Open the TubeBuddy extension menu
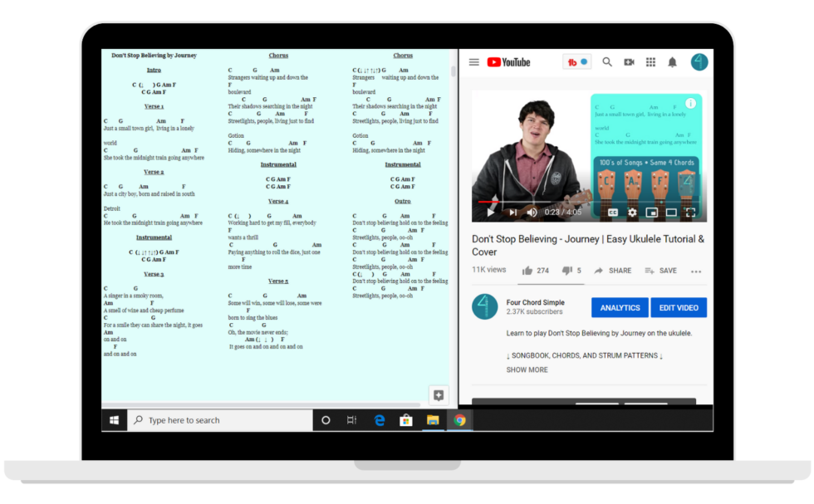Viewport: 814px width, 504px height. coord(576,62)
